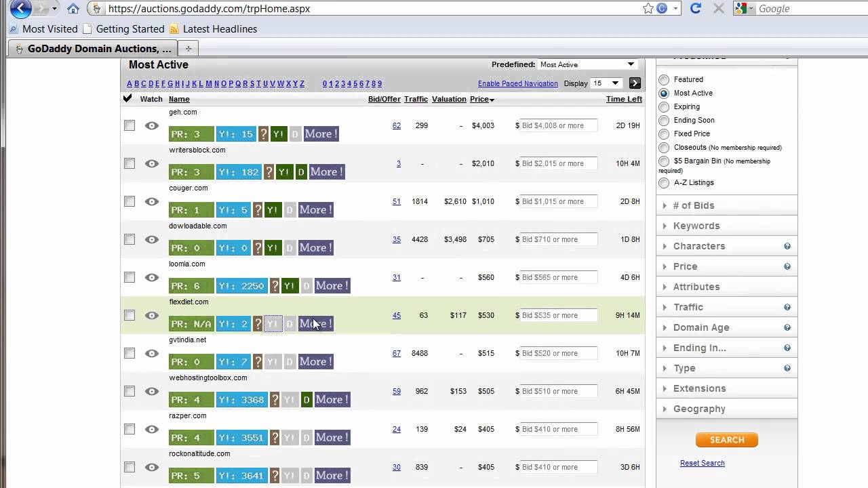Click Y!: 3368 badge for webhostingtoolbox.com

tap(242, 399)
